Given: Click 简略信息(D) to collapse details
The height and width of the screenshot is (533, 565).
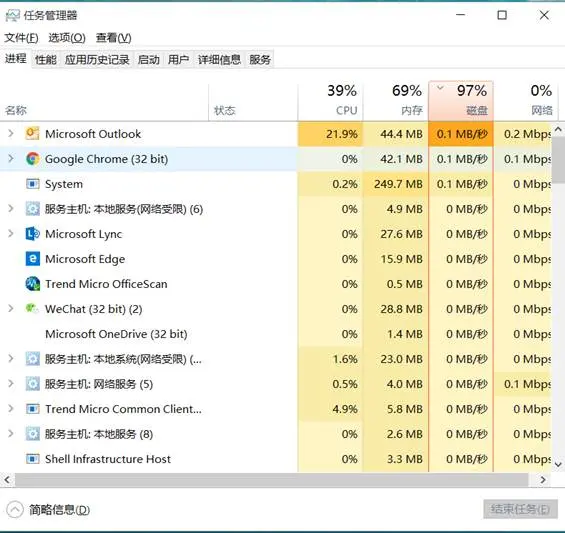Looking at the screenshot, I should [48, 510].
